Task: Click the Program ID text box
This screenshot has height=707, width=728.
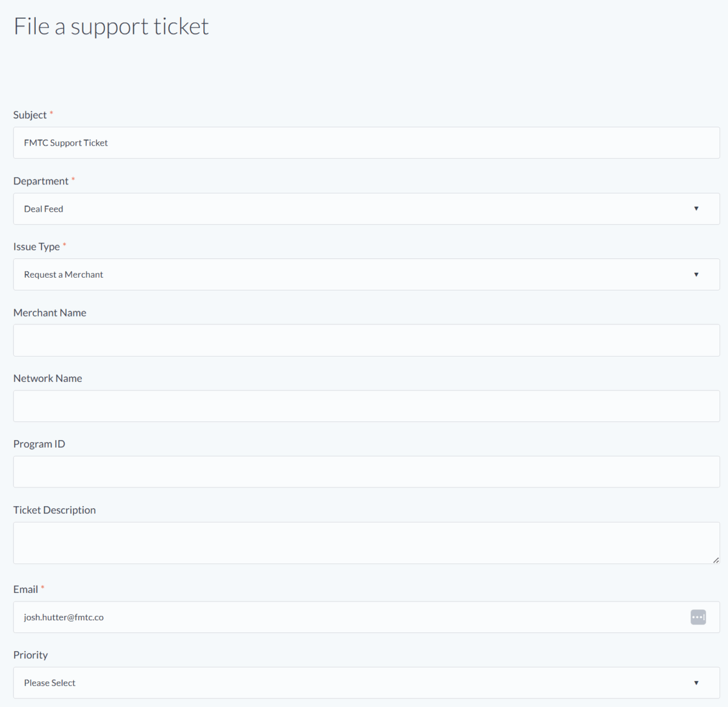Action: click(366, 472)
